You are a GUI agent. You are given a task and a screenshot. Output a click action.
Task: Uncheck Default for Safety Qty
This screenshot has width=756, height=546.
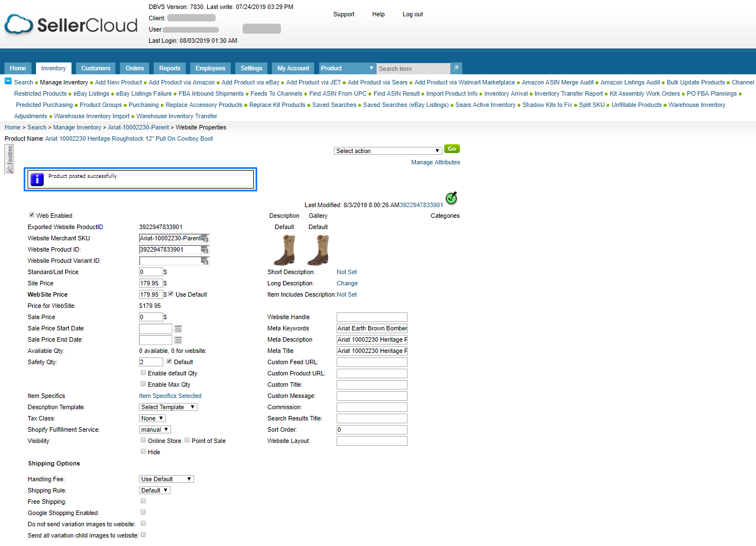[169, 361]
